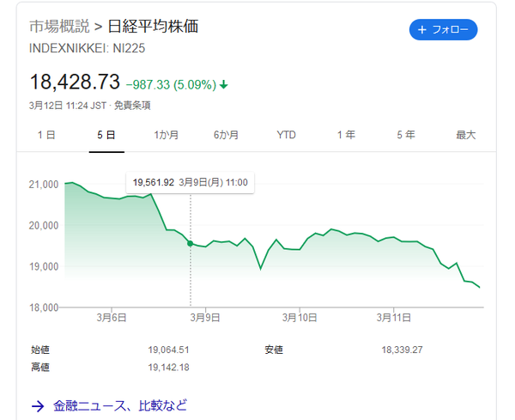Click the 18,428.73 current price
The image size is (515, 420).
[75, 82]
